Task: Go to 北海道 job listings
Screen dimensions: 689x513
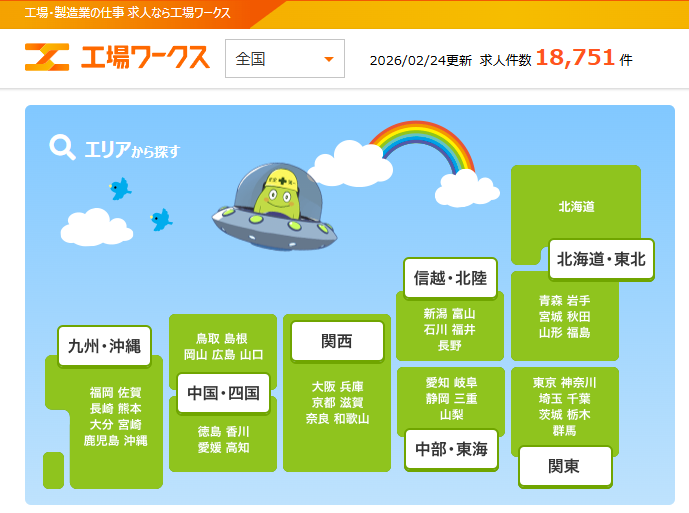Action: (x=576, y=207)
